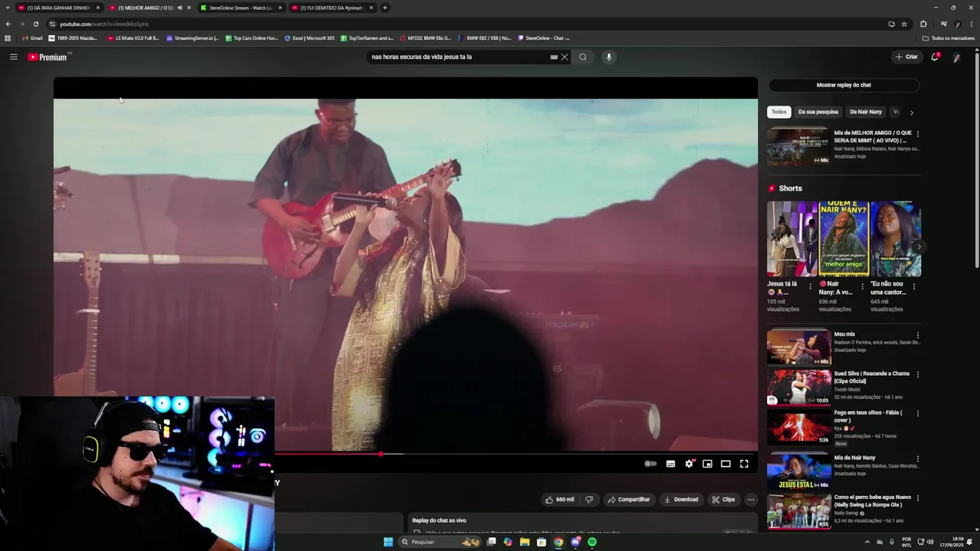The height and width of the screenshot is (551, 980).
Task: Open the Excel | Microsoft 365 bookmark
Action: [310, 38]
